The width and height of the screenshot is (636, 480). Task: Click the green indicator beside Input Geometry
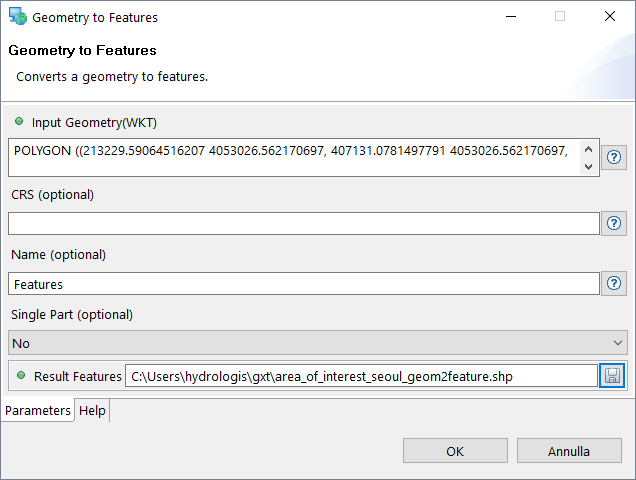19,122
